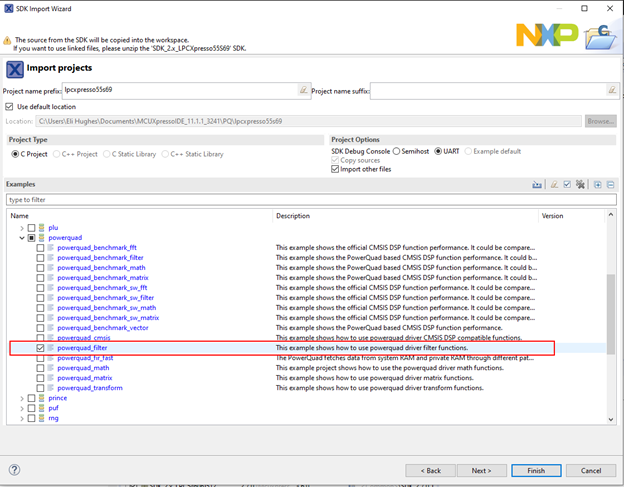Click the file icon next to powerquad_filter
Screen dimensions: 624x487
pos(51,348)
